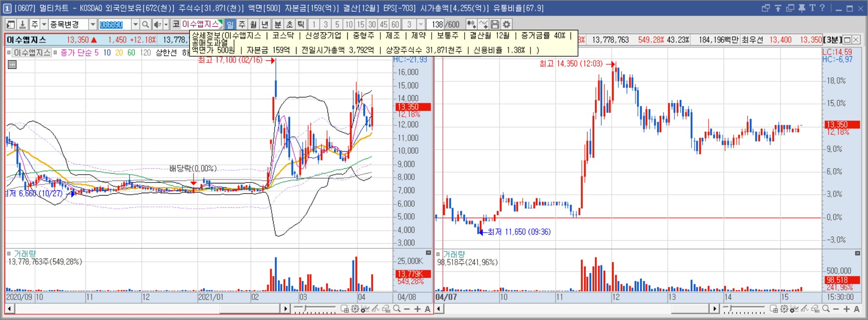
Task: Click the stock search magnifier icon
Action: (x=145, y=24)
